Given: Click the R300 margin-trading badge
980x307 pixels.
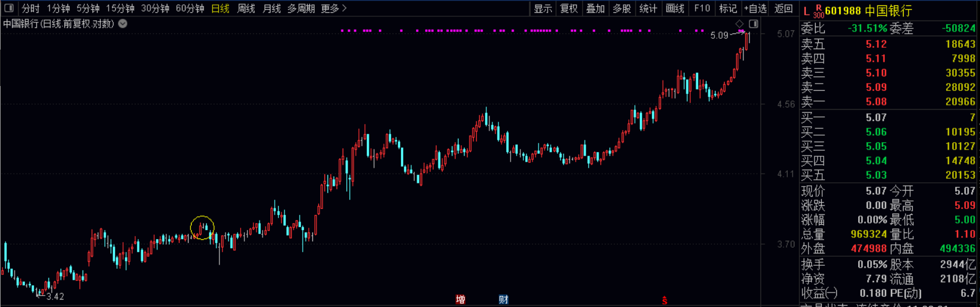Looking at the screenshot, I should [818, 11].
